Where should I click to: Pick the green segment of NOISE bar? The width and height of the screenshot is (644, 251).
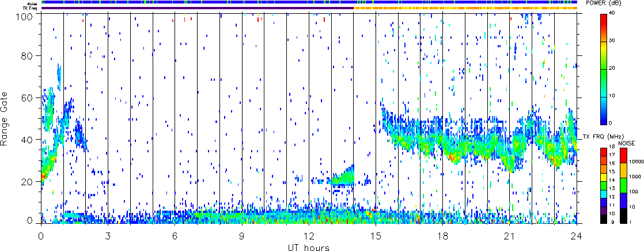tap(623, 185)
